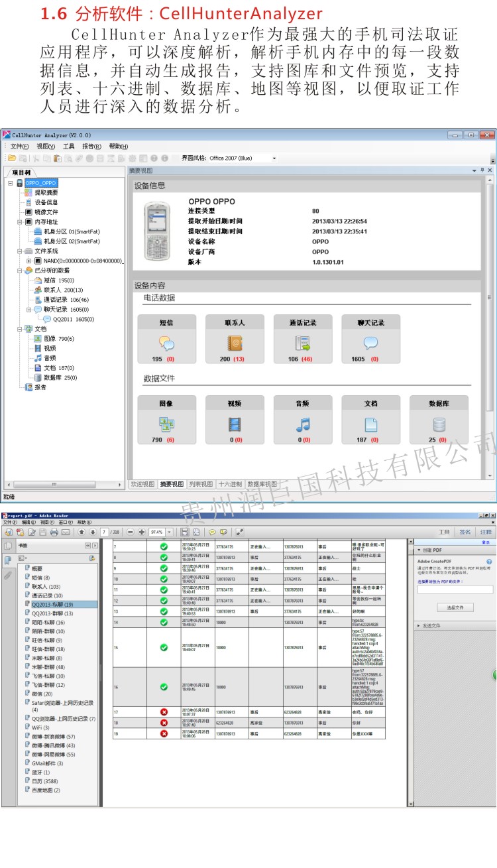Click zoom out minus button in Adobe Reader

131,532
